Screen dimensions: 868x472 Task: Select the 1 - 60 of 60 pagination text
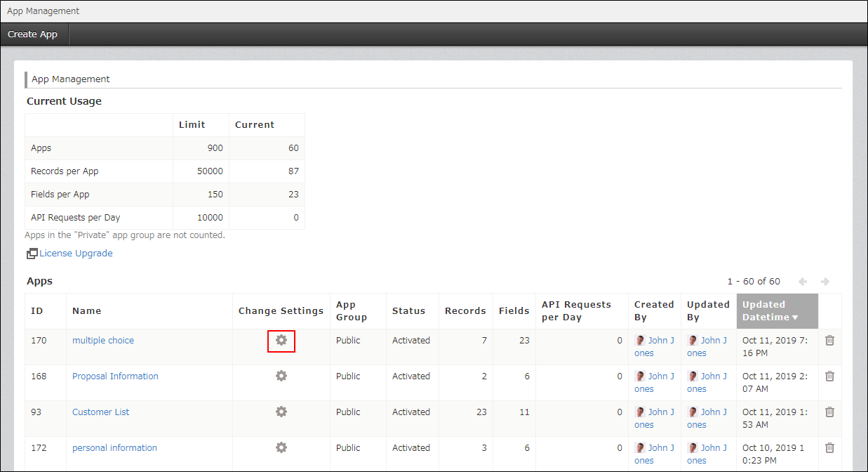coord(754,281)
